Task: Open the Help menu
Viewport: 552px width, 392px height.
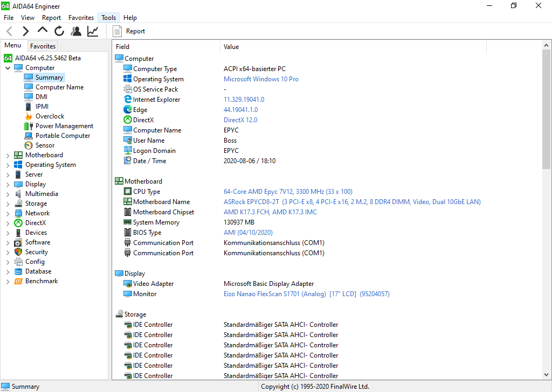Action: click(130, 18)
